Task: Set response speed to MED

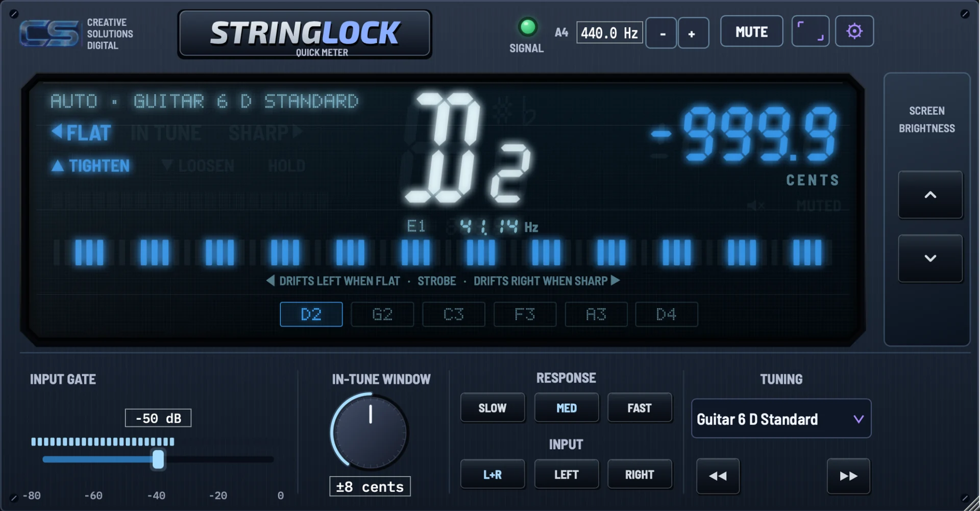Action: tap(566, 407)
